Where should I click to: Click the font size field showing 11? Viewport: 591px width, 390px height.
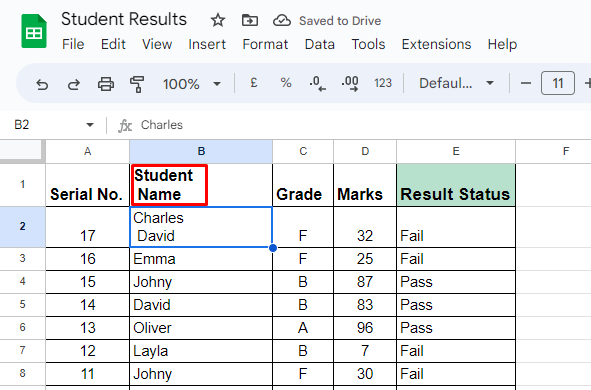[558, 83]
